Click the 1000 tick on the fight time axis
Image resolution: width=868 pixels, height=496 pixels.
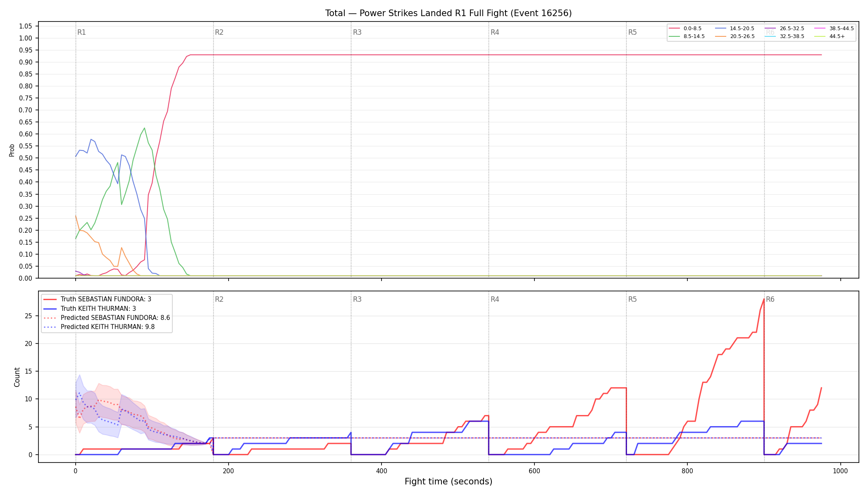click(x=840, y=471)
